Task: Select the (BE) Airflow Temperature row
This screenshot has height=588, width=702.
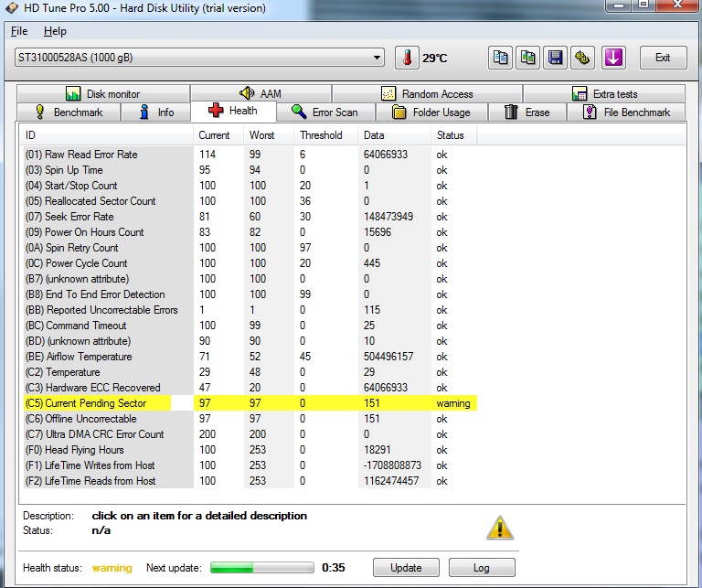Action: pos(249,357)
